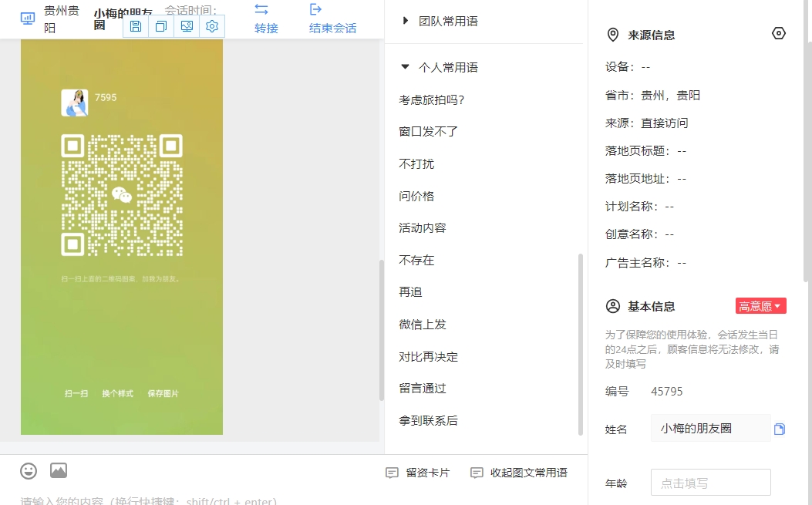Click the copy window icon in overlay toolbar
Image resolution: width=812 pixels, height=505 pixels.
161,26
